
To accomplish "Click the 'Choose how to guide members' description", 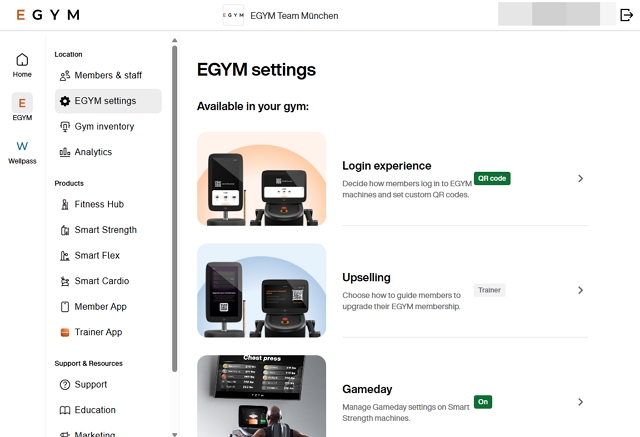I will 402,301.
